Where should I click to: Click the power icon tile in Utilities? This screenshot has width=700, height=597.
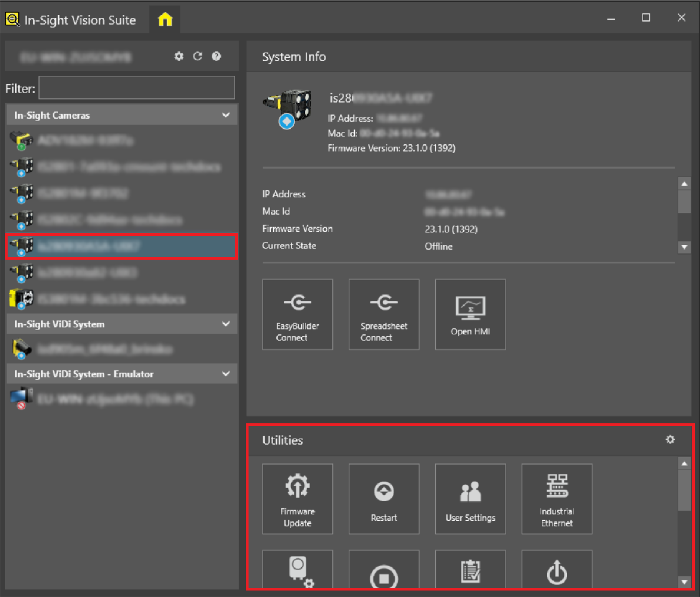556,572
